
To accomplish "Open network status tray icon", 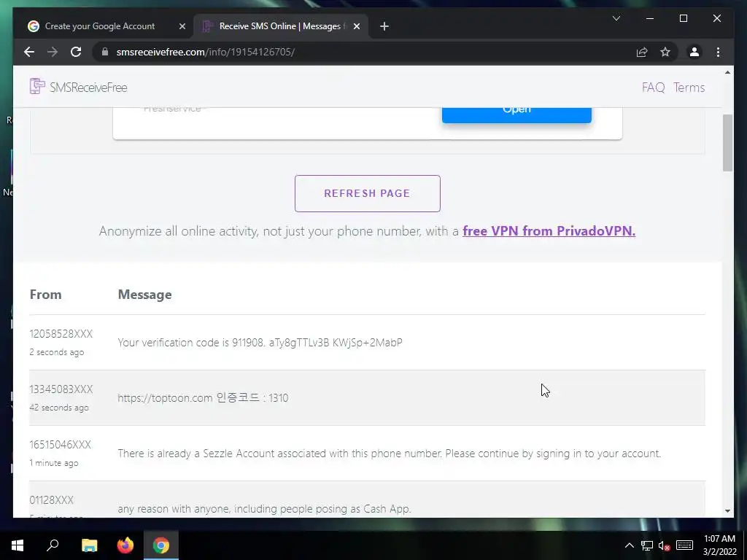I will point(646,545).
